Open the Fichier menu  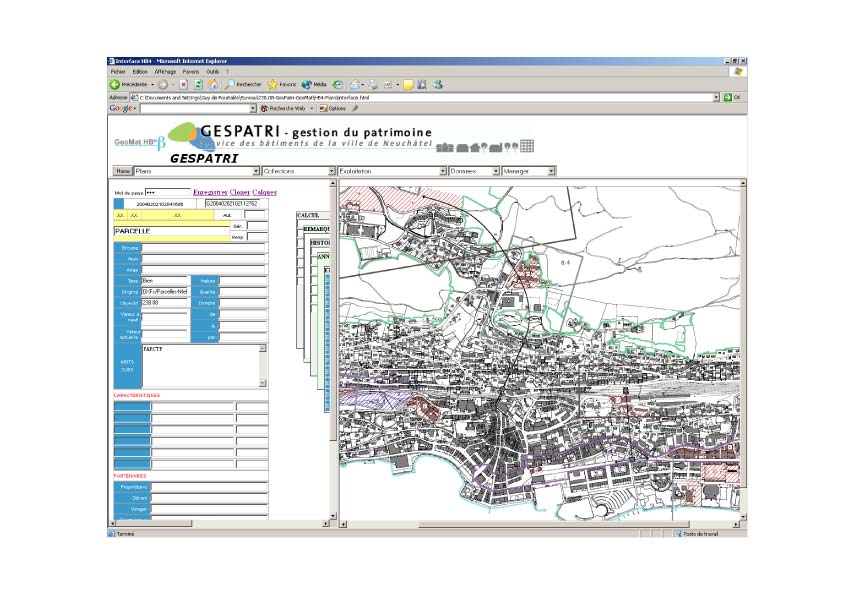coord(118,71)
